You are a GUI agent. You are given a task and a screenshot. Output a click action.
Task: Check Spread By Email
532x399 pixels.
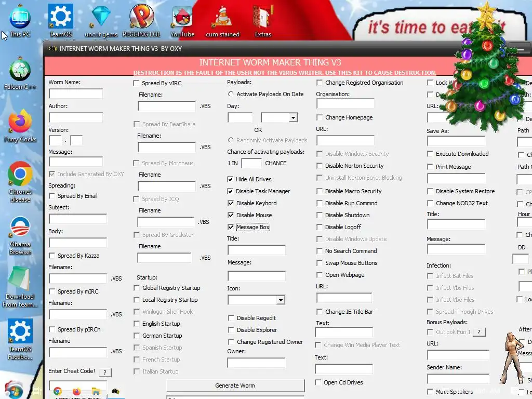coord(52,196)
